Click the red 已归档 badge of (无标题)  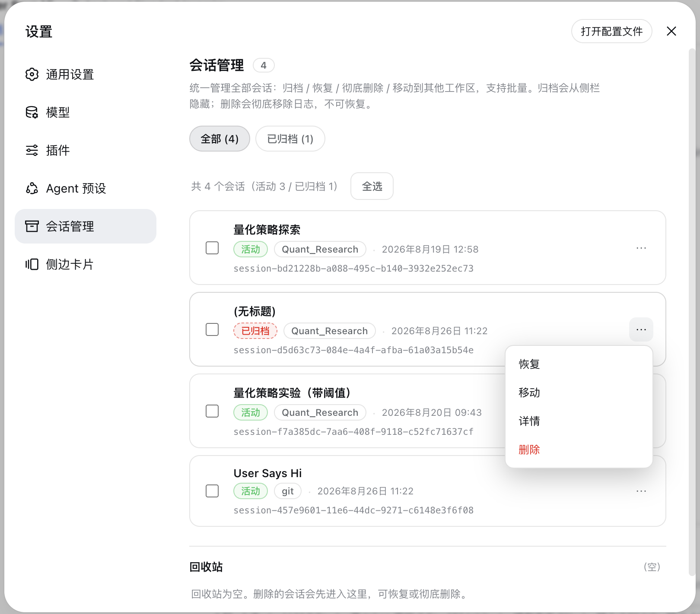255,331
